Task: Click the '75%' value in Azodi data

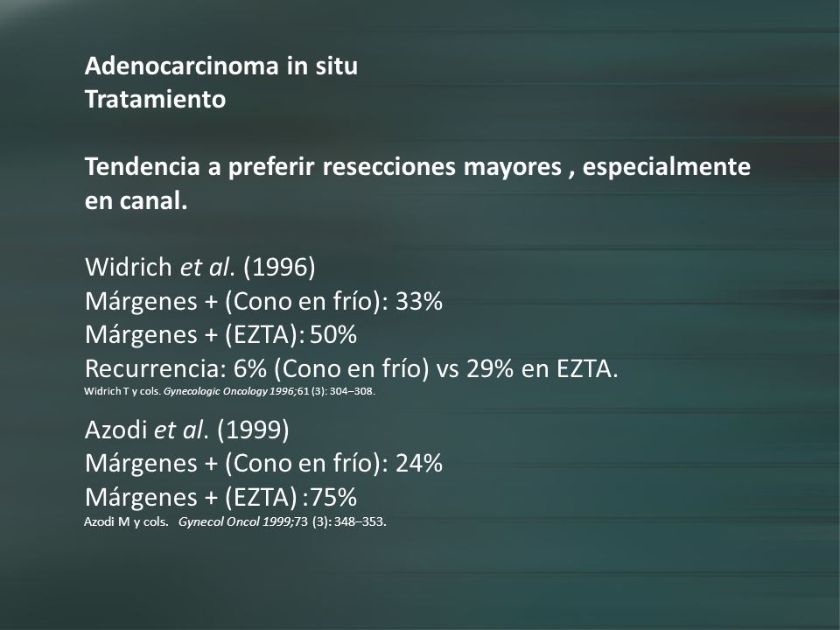Action: tap(333, 497)
